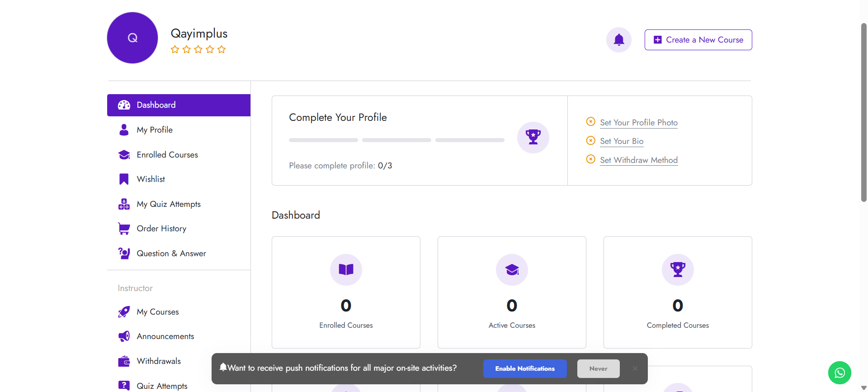Go to My Profile menu item
868x392 pixels.
click(x=155, y=130)
